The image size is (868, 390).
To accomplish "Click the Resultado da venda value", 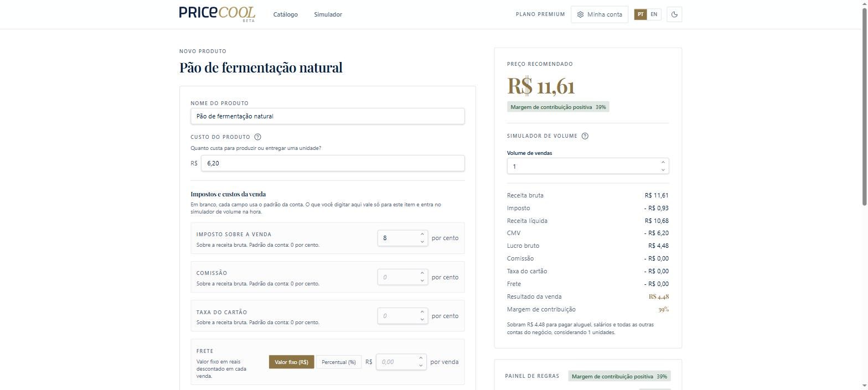I will click(x=659, y=297).
